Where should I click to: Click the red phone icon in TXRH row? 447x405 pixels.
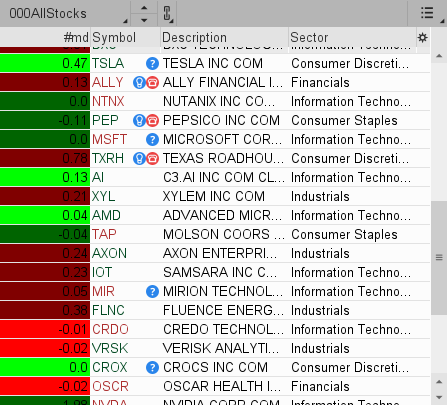point(152,158)
